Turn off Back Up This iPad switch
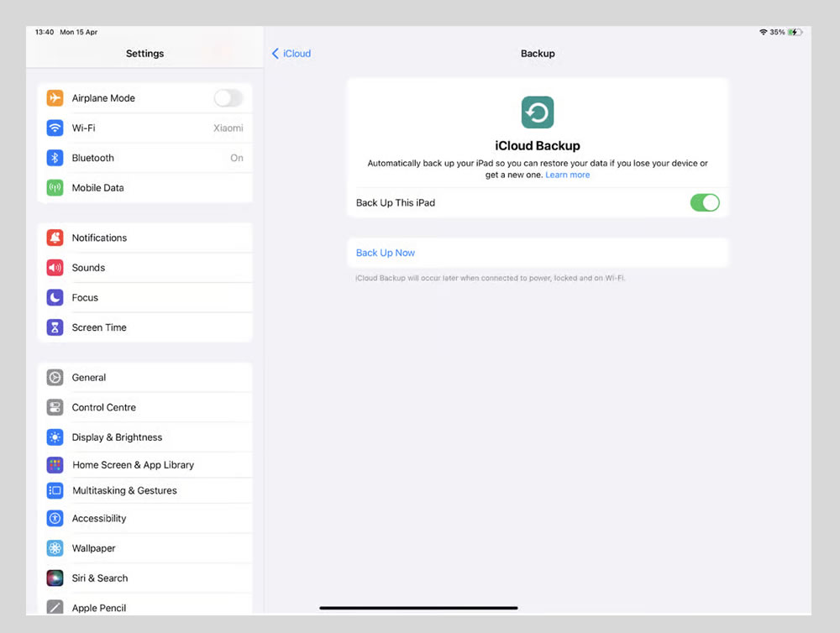The width and height of the screenshot is (840, 633). pos(705,203)
